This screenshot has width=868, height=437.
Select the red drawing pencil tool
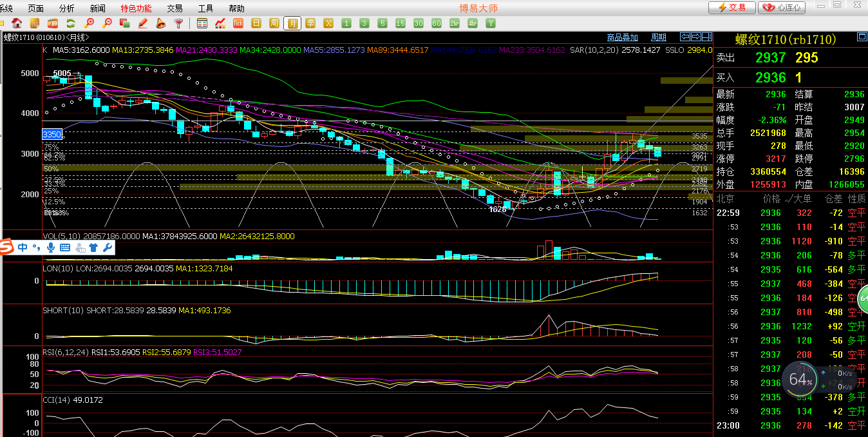(x=143, y=23)
